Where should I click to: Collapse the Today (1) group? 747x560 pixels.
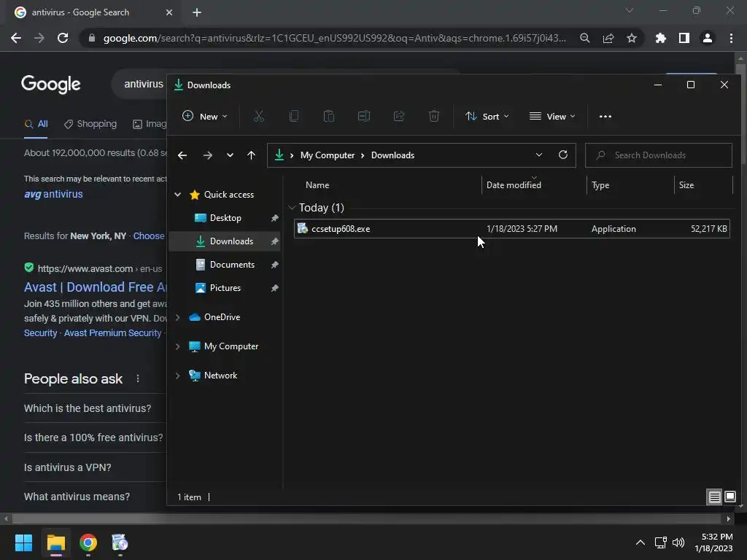(292, 208)
